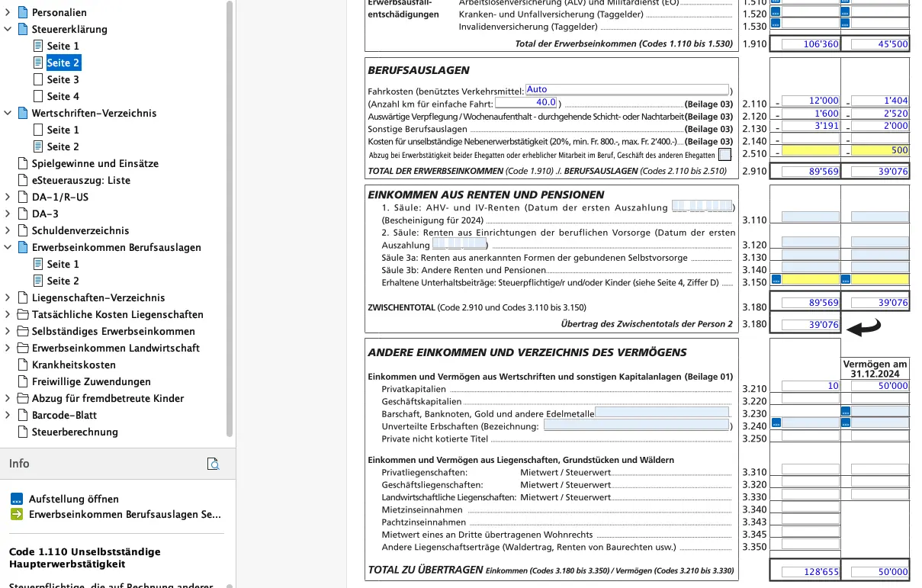The width and height of the screenshot is (922, 588).
Task: Open Krankheitskosten in the navigation tree
Action: tap(73, 365)
